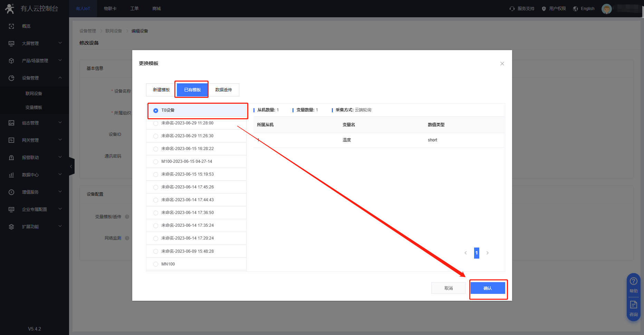Open the 帮助 help floating icon
This screenshot has height=335, width=644.
(x=633, y=284)
